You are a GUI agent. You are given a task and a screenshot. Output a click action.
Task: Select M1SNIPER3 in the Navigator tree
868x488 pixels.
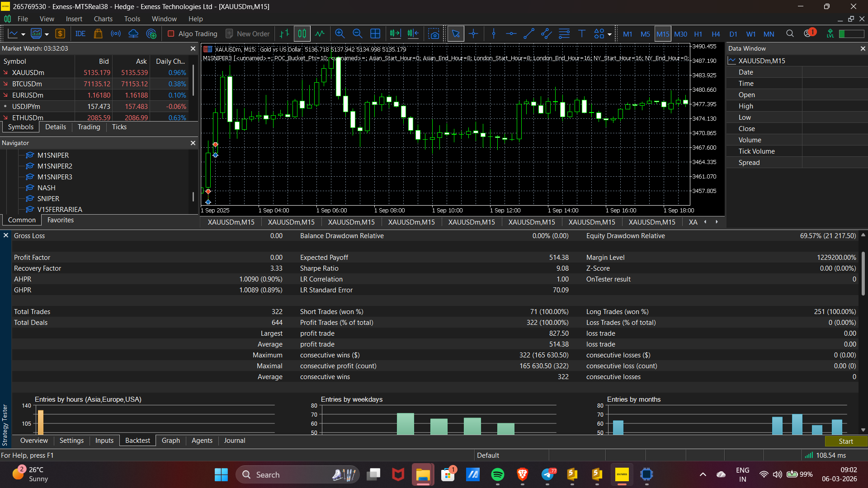(x=54, y=177)
